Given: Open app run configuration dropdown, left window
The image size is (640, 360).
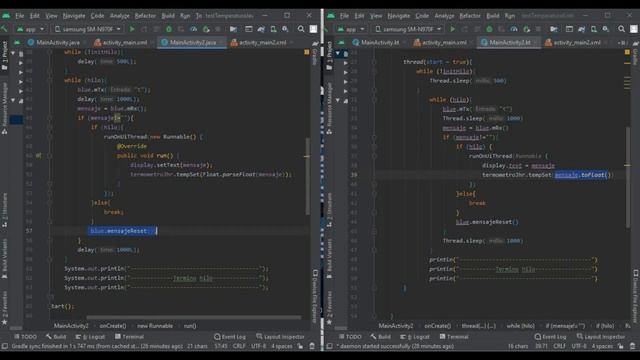Looking at the screenshot, I should [30, 29].
